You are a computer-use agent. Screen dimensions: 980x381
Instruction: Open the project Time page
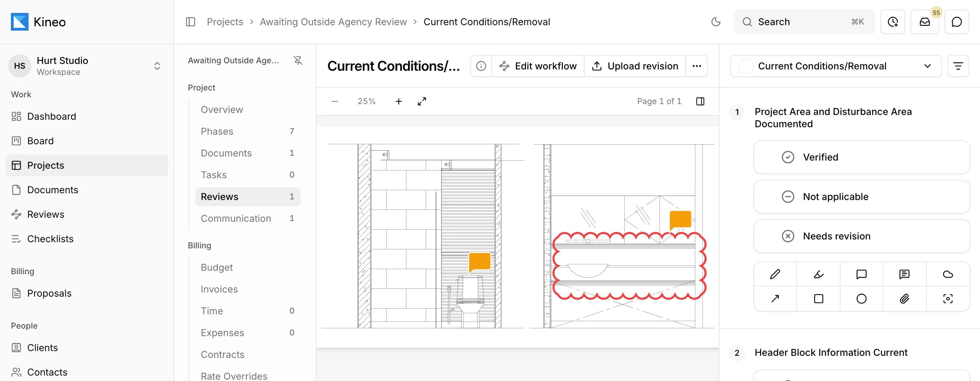[248, 311]
